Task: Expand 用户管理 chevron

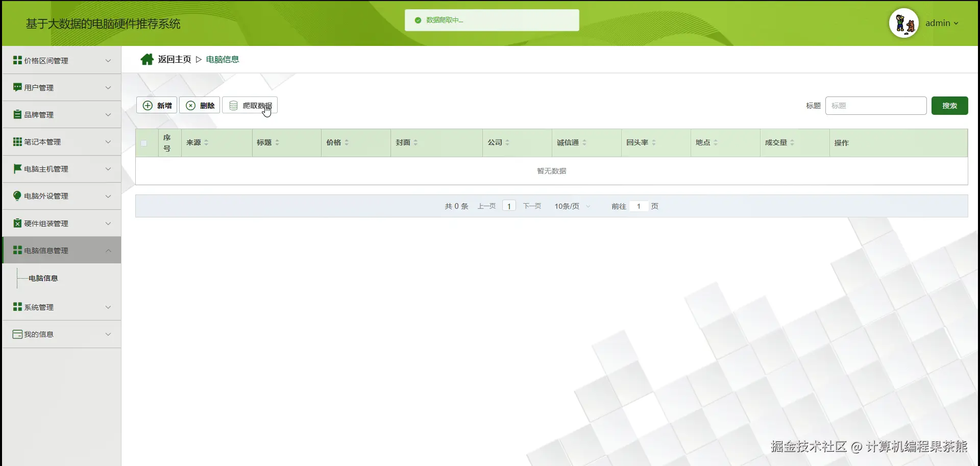Action: click(x=108, y=88)
